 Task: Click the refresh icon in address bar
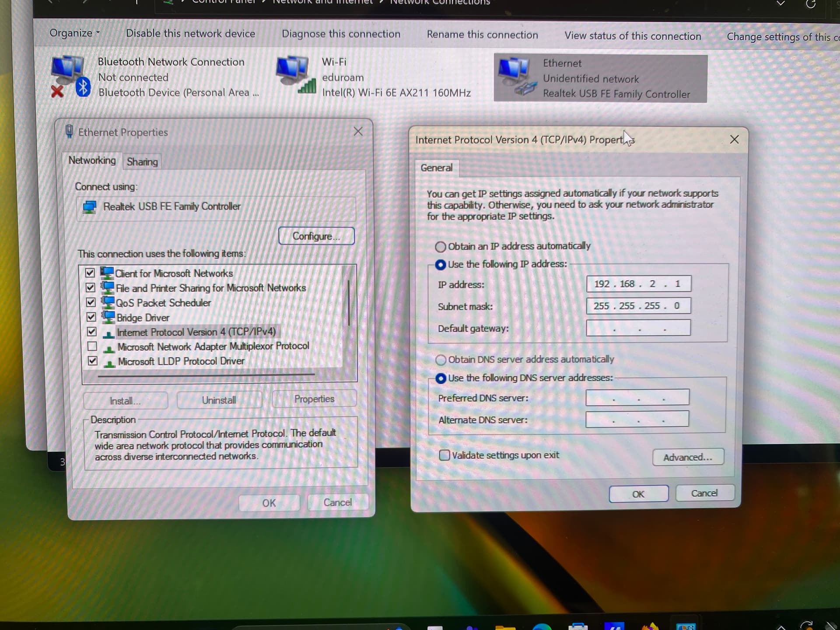[x=810, y=4]
